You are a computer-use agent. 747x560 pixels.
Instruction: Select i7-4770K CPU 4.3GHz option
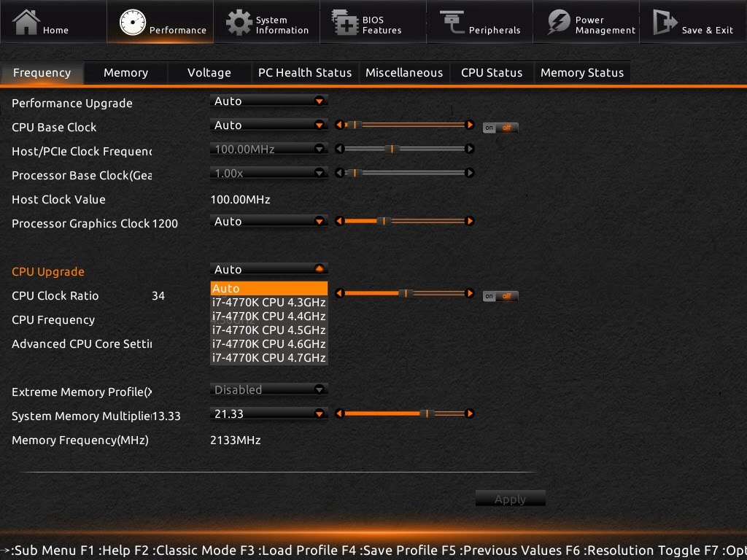(x=268, y=303)
